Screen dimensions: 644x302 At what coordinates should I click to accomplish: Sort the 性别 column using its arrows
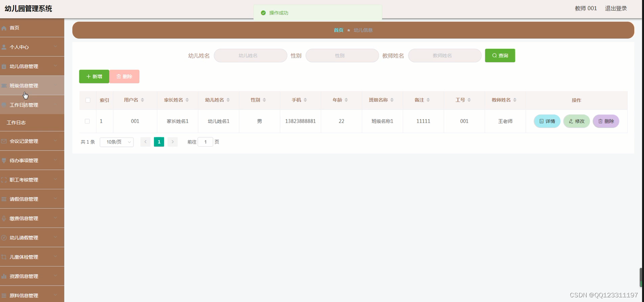tap(264, 100)
